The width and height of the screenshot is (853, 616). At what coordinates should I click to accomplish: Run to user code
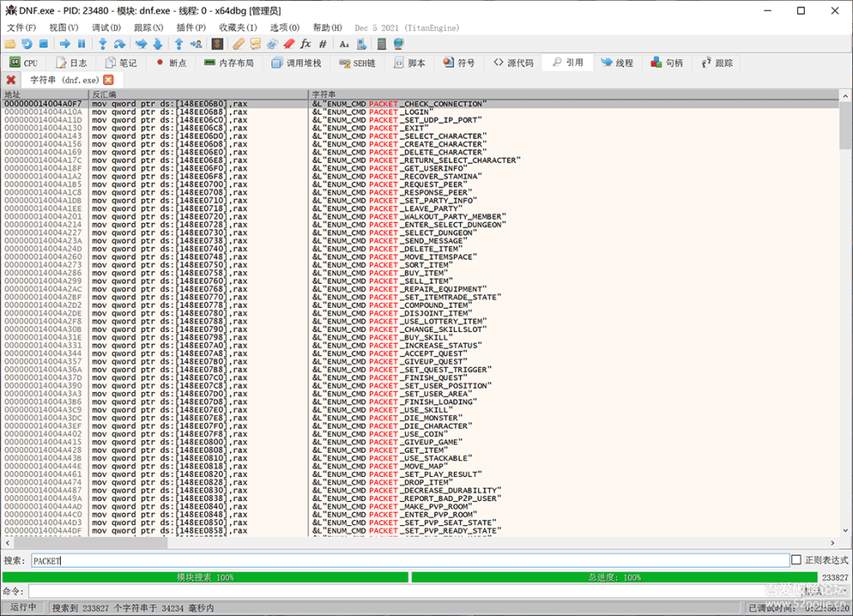[x=195, y=44]
